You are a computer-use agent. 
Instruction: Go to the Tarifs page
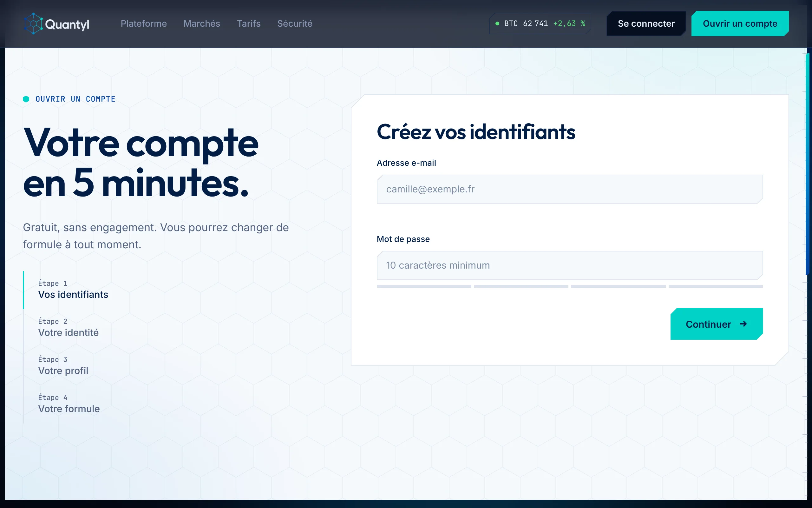pos(249,23)
